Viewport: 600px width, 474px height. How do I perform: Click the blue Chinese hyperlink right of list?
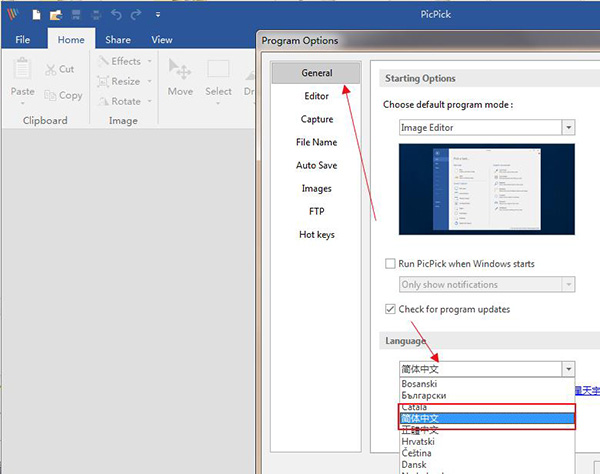(x=587, y=391)
